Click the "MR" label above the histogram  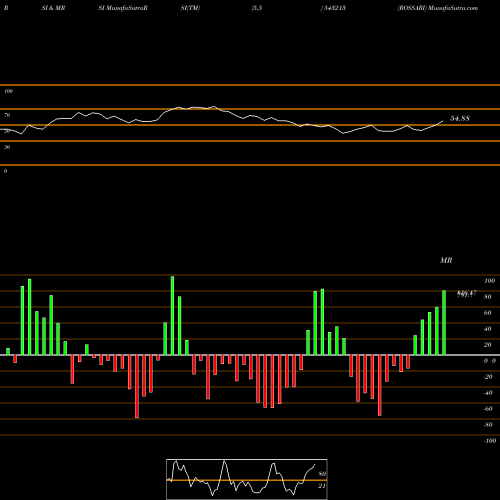[x=446, y=260]
